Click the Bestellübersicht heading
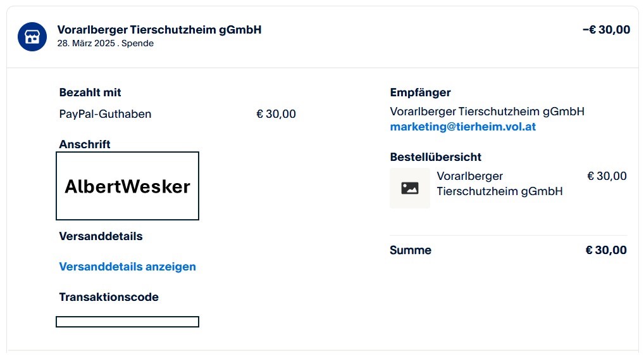644x356 pixels. point(435,157)
